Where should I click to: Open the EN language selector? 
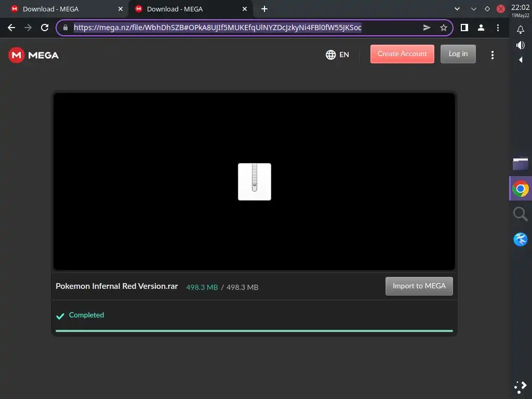pos(337,55)
